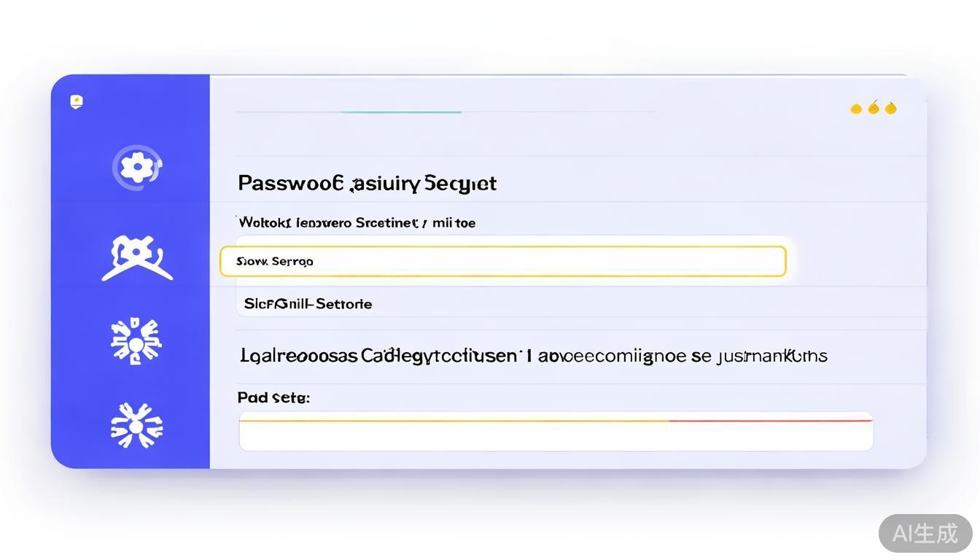Viewport: 980px width, 560px height.
Task: Select the teal highlighted segment of top bar
Action: tap(401, 112)
